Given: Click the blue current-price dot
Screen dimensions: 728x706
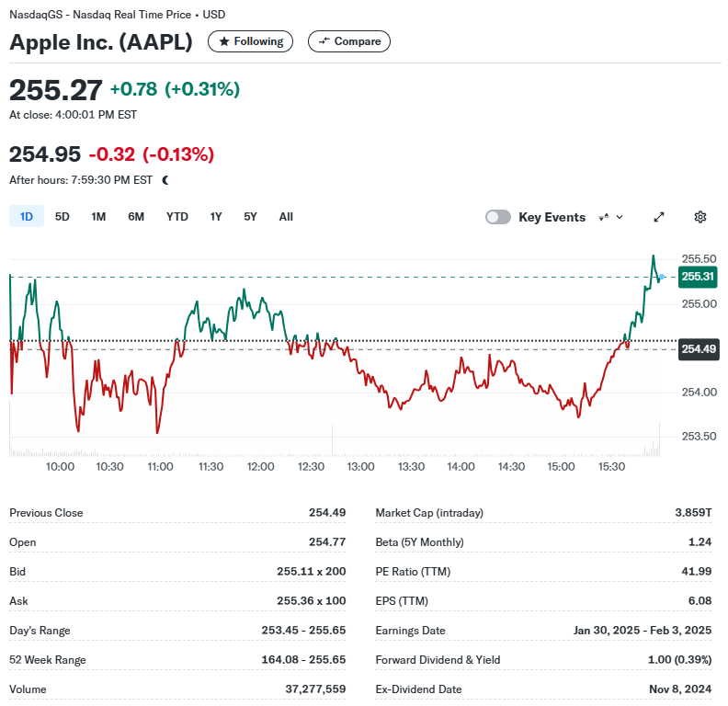Looking at the screenshot, I should tap(662, 277).
